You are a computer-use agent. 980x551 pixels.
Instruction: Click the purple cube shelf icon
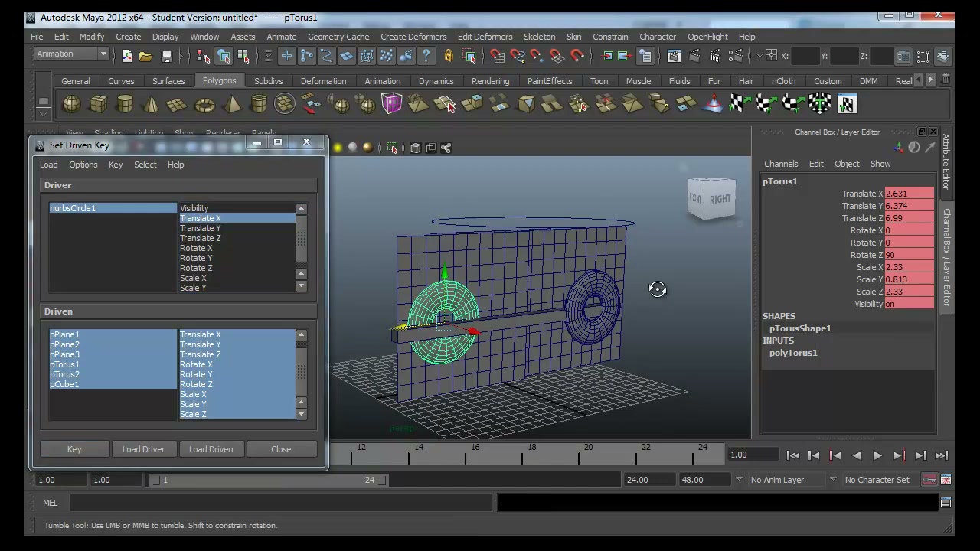coord(391,103)
